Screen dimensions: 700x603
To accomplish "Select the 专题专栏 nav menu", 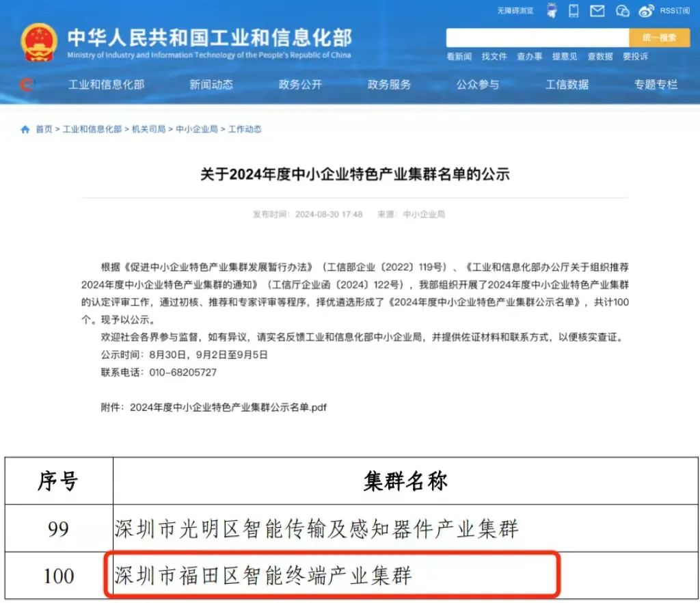I will (656, 84).
